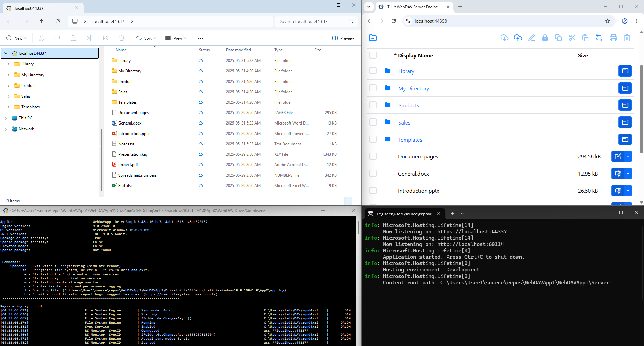Expand the Products tree node
Image resolution: width=644 pixels, height=346 pixels.
(x=8, y=86)
